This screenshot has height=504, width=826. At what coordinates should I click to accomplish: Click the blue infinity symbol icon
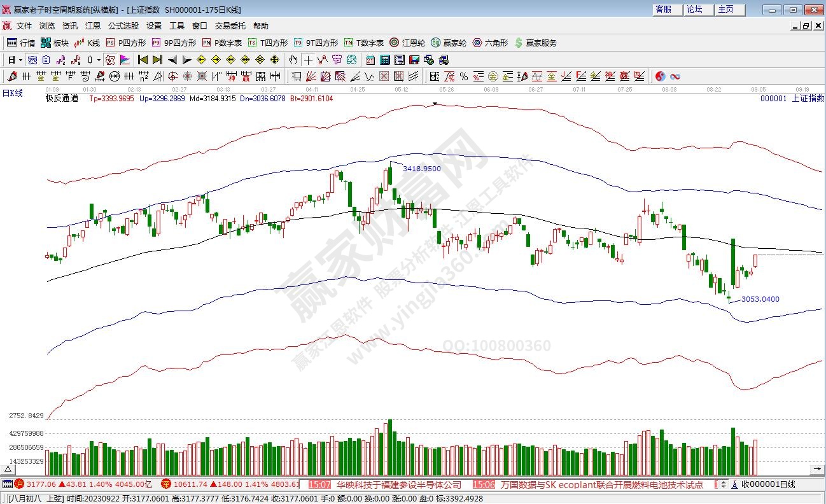coord(675,76)
